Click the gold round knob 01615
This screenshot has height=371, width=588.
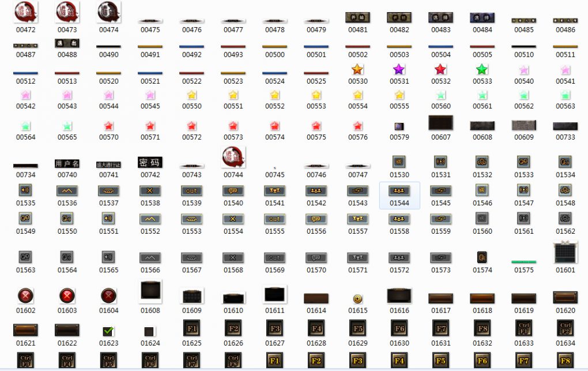pos(357,298)
